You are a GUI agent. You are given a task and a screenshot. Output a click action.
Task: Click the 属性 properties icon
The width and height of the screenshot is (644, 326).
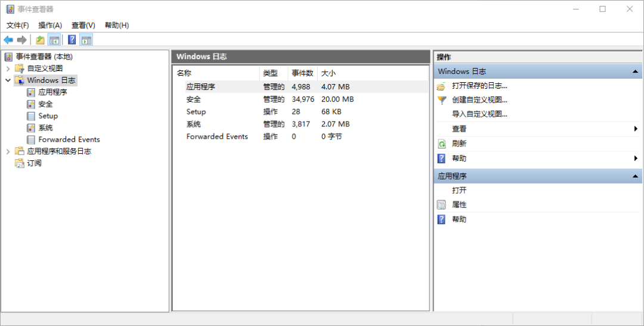click(441, 205)
